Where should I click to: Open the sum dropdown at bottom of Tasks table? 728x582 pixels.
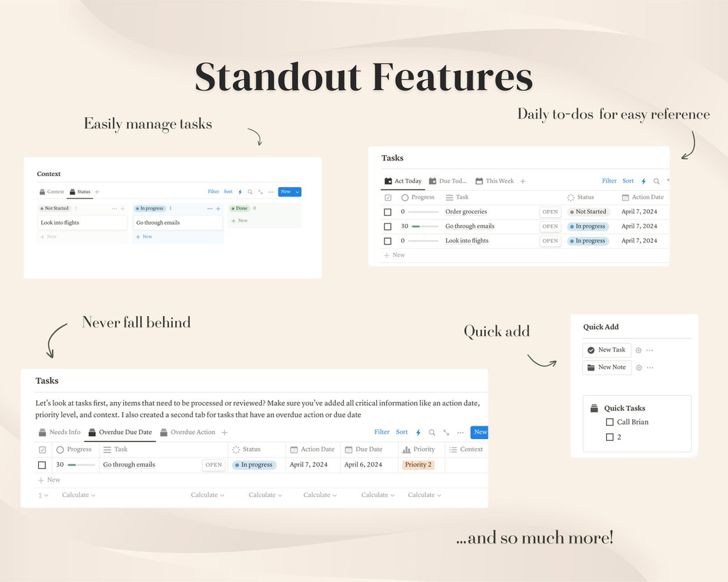pyautogui.click(x=43, y=495)
